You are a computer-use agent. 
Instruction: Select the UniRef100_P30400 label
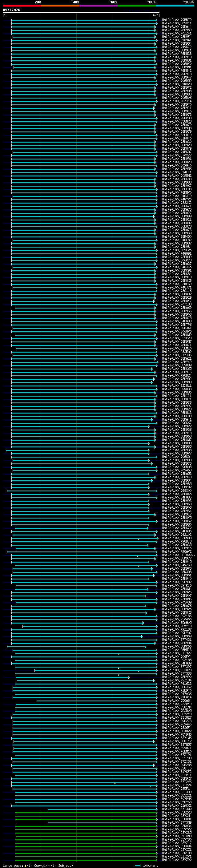pyautogui.click(x=177, y=619)
